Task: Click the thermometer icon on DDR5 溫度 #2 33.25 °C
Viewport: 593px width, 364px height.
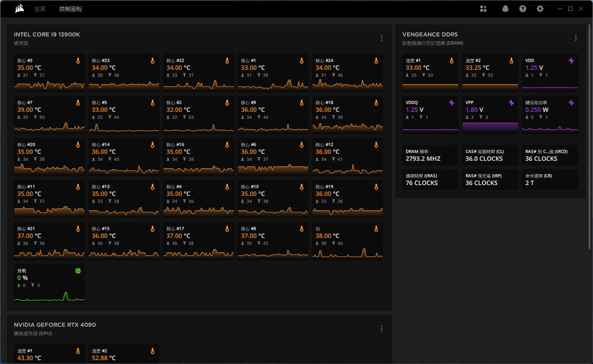Action: (511, 61)
